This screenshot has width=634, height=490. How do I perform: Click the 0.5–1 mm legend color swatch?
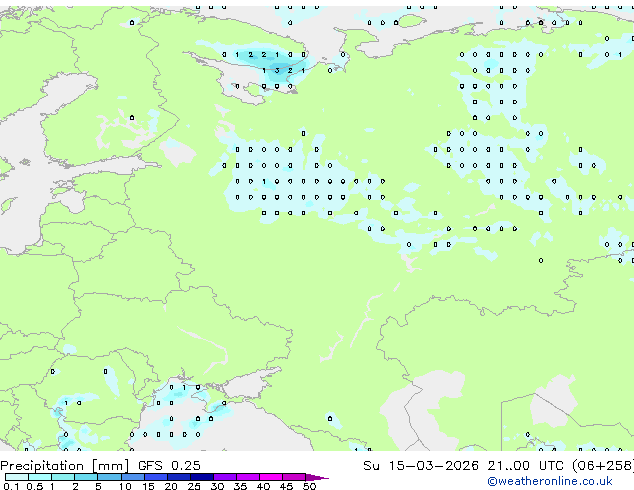pos(40,477)
